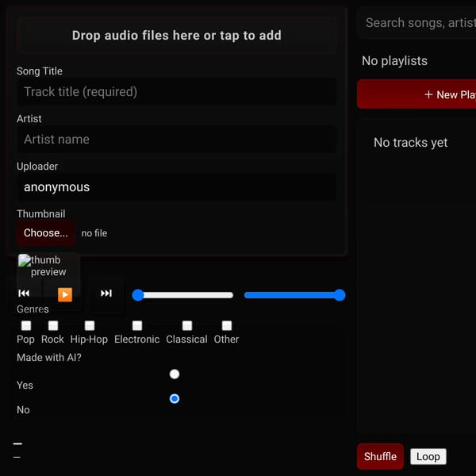This screenshot has height=476, width=476.
Task: Click the 'Thumbnail' label
Action: pos(41,213)
